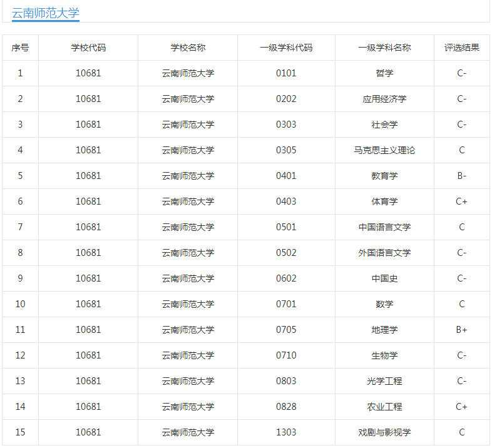The height and width of the screenshot is (448, 497).
Task: Click subject code 0305
Action: click(x=286, y=150)
